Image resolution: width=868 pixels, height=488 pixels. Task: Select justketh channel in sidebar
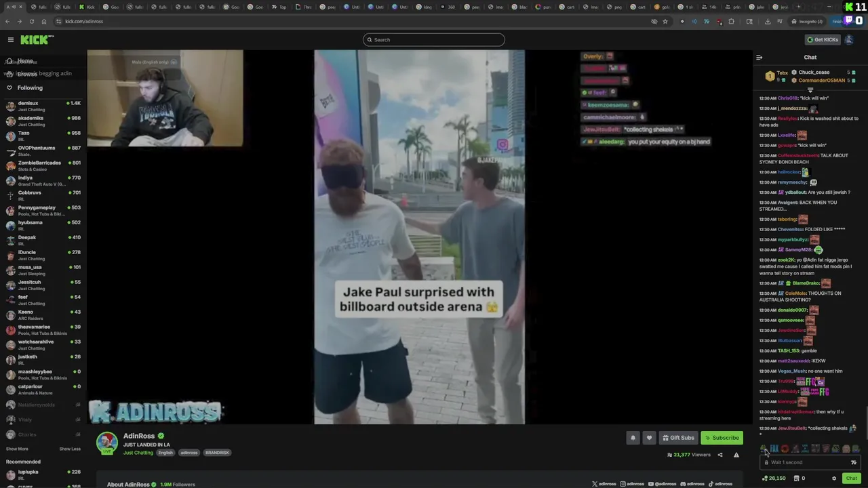tap(42, 360)
